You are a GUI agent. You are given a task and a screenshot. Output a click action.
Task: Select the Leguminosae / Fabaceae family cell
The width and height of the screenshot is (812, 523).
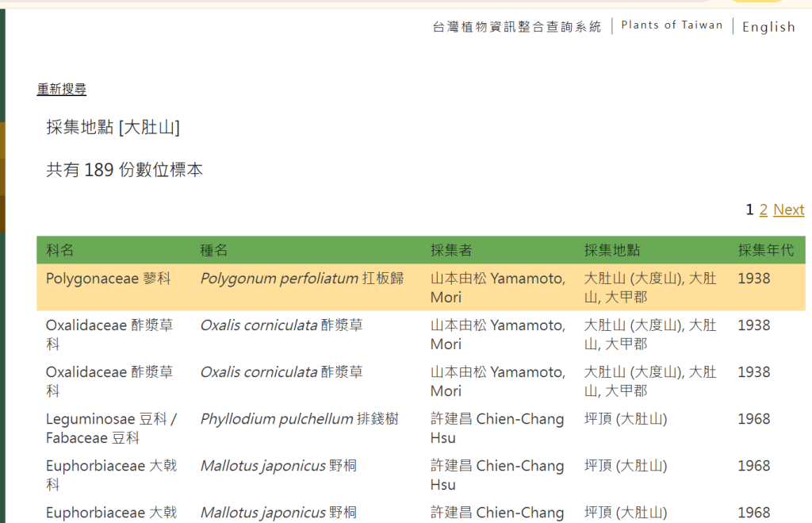111,428
